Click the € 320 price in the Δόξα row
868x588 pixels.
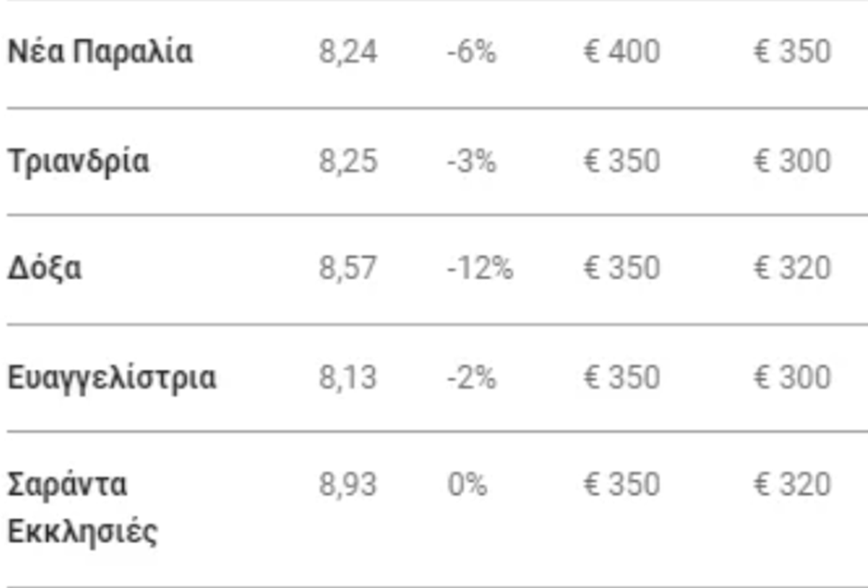792,269
